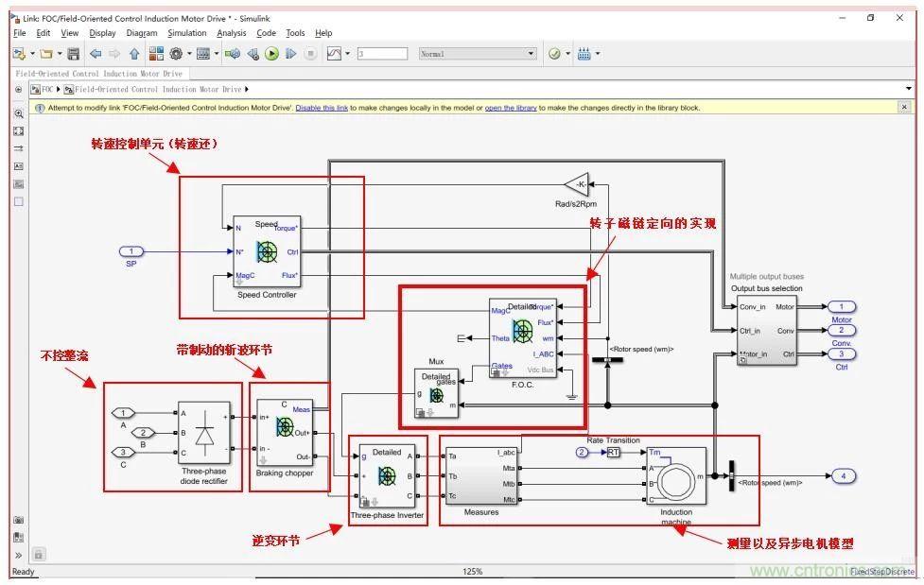Step forward through the simulation

click(x=290, y=54)
